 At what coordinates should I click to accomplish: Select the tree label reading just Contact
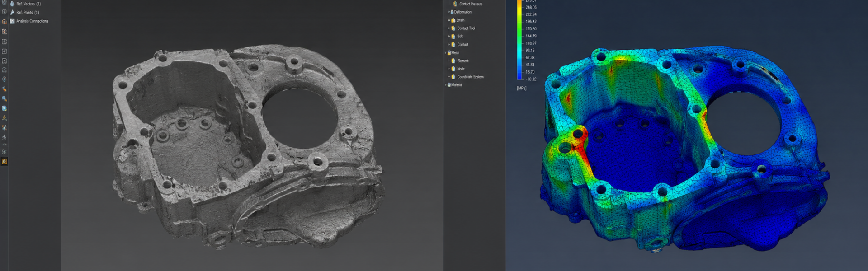click(462, 44)
